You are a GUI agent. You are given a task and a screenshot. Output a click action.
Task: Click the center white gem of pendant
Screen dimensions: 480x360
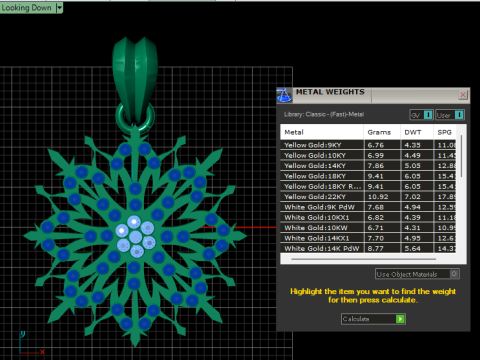135,237
